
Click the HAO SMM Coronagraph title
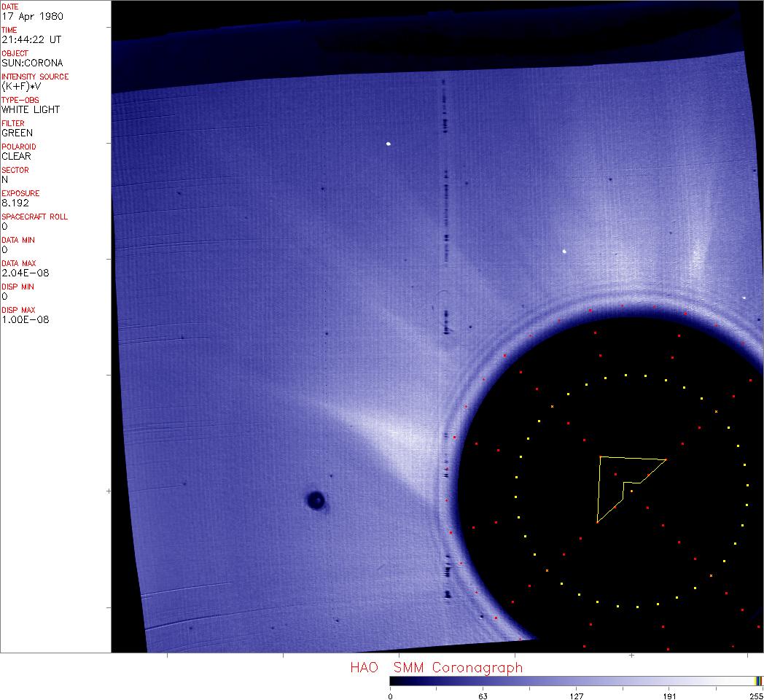(436, 667)
